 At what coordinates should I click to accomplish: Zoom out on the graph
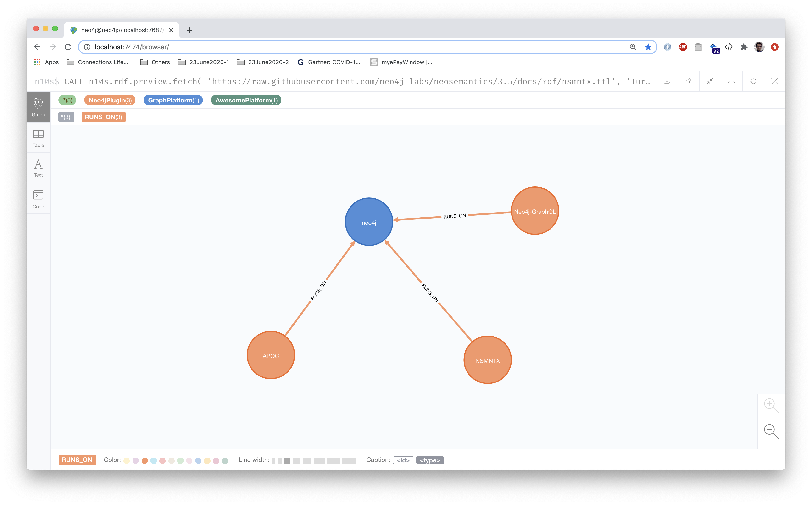coord(771,431)
